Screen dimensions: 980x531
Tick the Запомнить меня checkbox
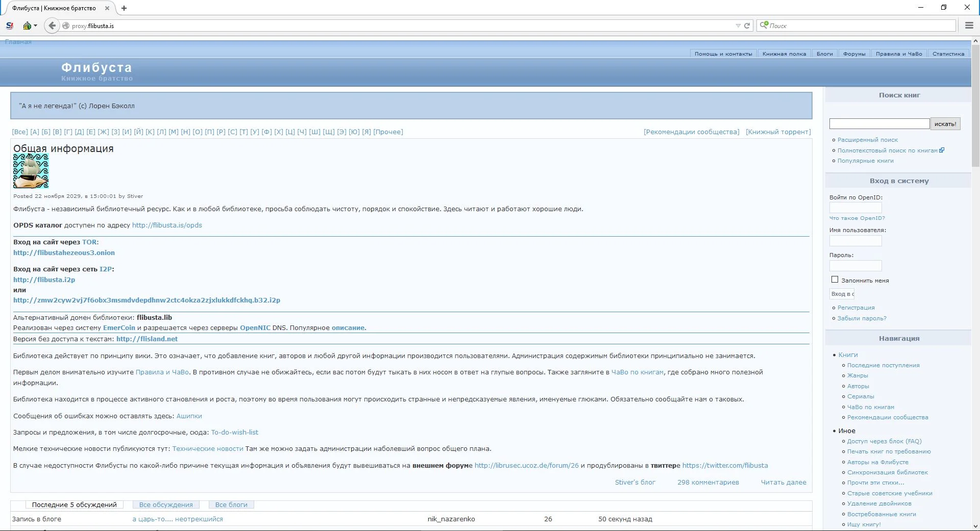pyautogui.click(x=835, y=280)
